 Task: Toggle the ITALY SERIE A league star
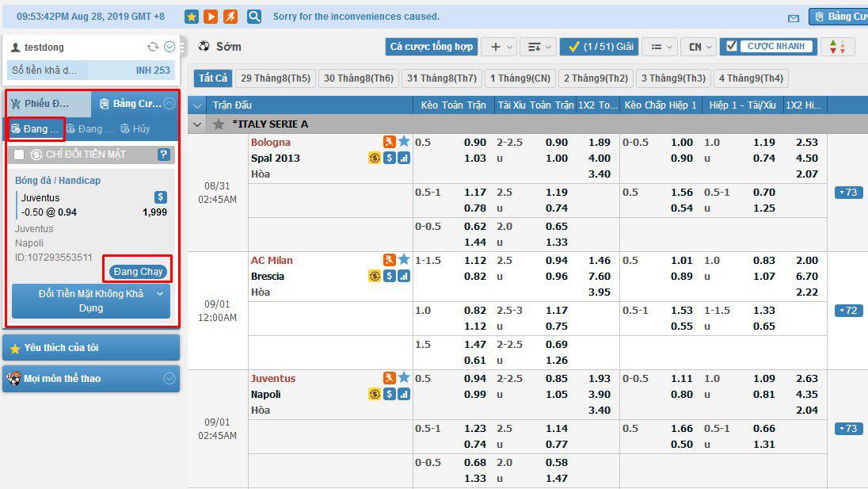[219, 124]
